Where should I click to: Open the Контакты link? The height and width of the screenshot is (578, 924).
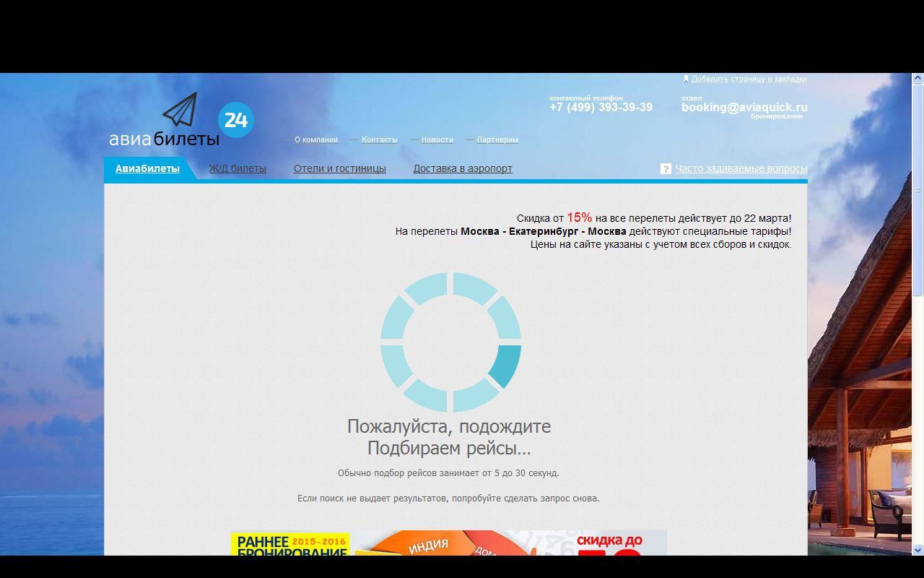tap(380, 139)
